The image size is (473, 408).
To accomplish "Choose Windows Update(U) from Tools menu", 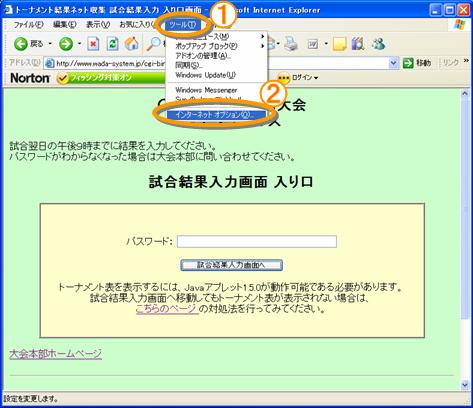I will click(x=205, y=75).
